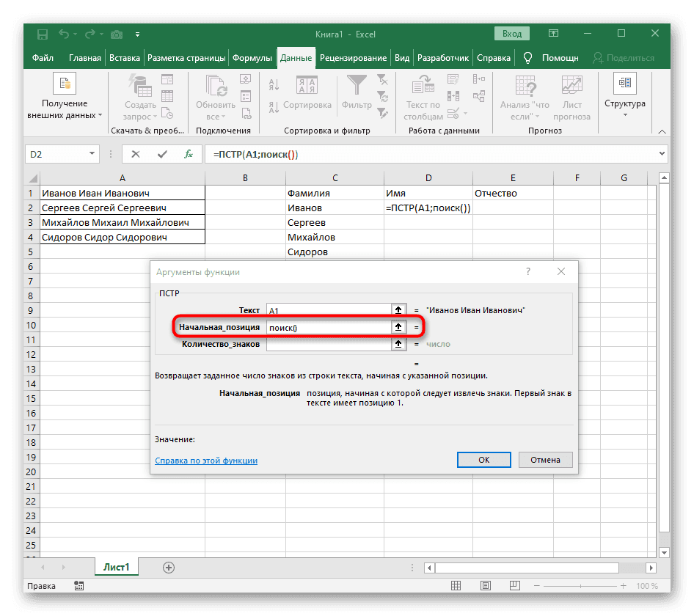Select the Лист1 sheet tab
694x616 pixels.
(x=116, y=567)
